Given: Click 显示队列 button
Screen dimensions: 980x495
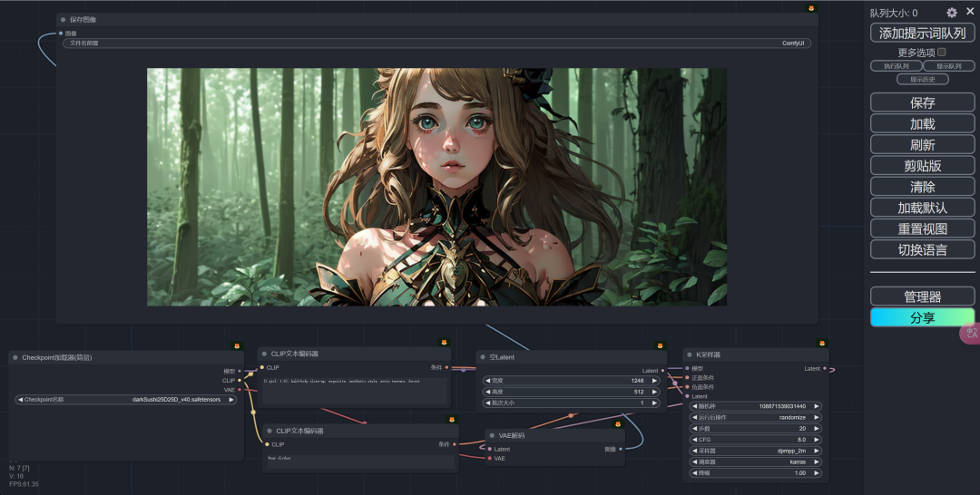Looking at the screenshot, I should pyautogui.click(x=949, y=65).
